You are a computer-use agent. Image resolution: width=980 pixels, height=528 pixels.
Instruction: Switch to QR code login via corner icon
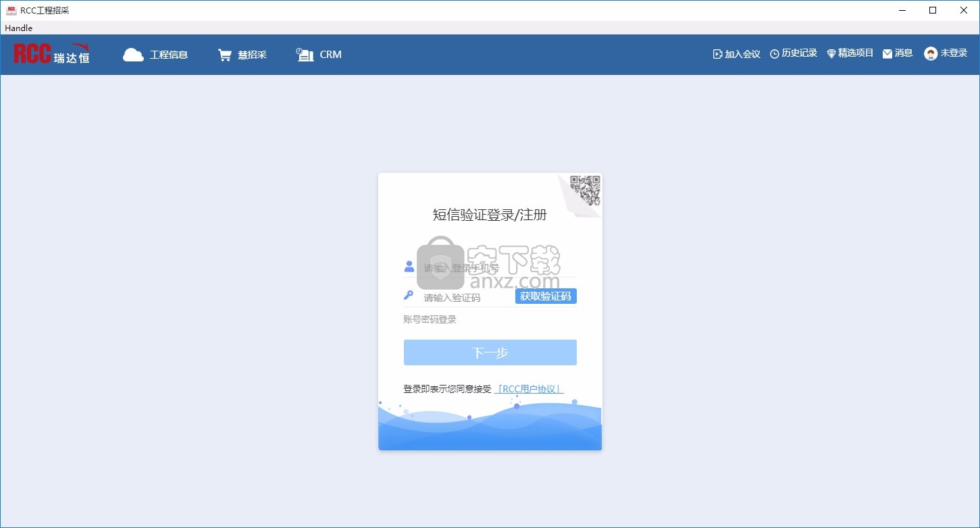[x=584, y=190]
